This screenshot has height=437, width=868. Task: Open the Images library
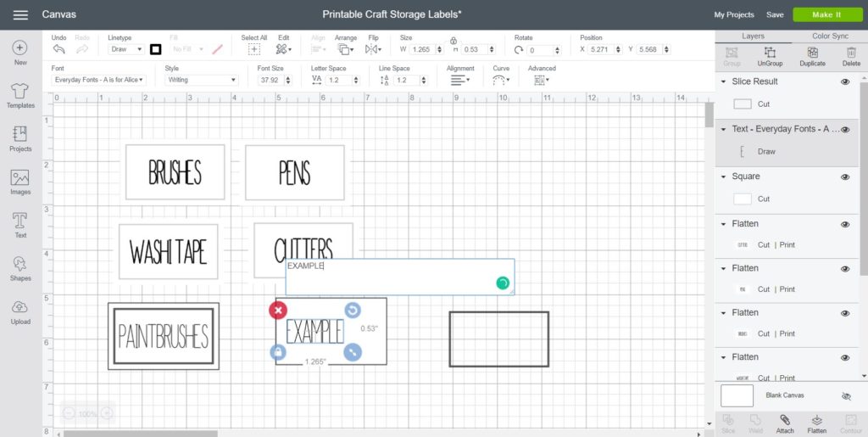pyautogui.click(x=20, y=182)
